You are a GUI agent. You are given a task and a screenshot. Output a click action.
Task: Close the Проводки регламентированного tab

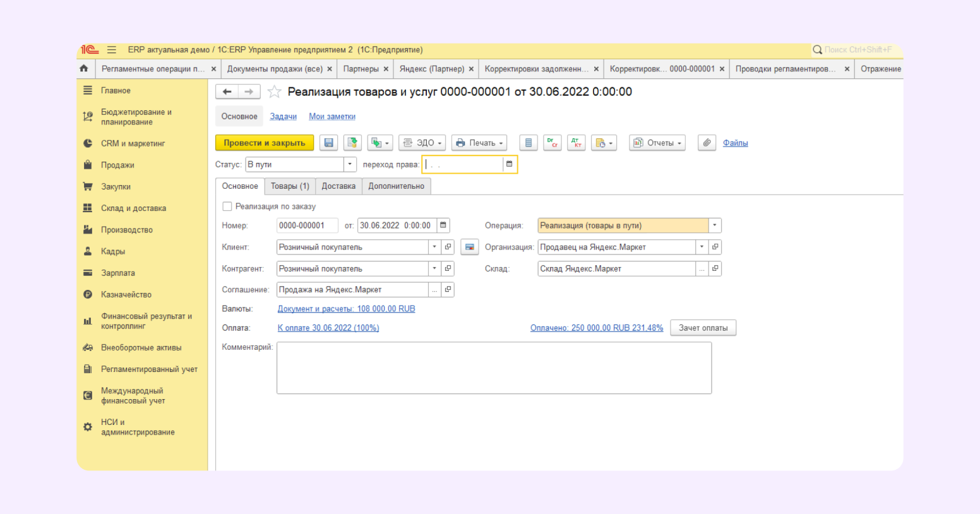point(847,69)
